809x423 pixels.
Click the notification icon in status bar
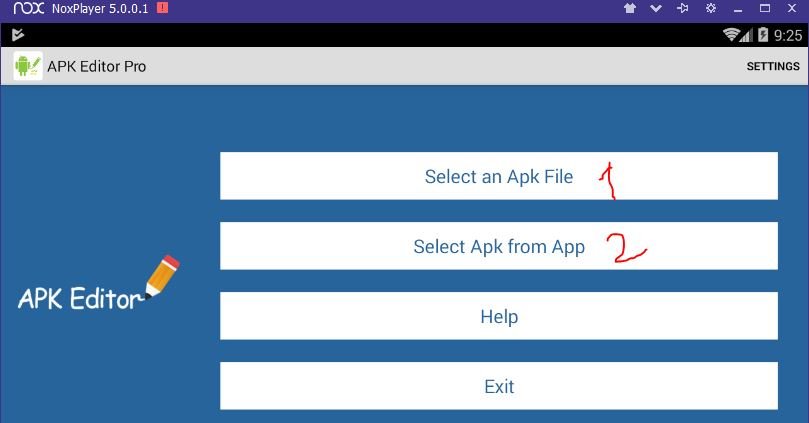pos(18,35)
